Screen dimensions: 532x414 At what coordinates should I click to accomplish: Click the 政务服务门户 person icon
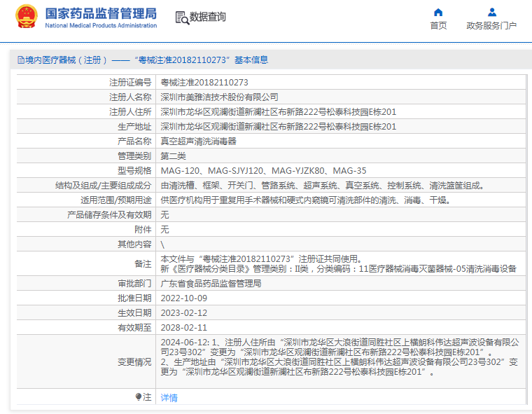[491, 13]
